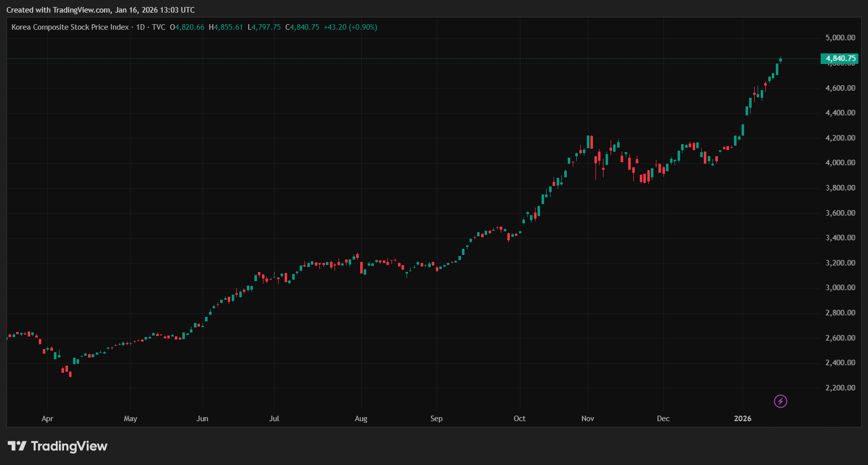Click the 5,000.00 level on price axis
This screenshot has height=465, width=868.
[x=840, y=38]
